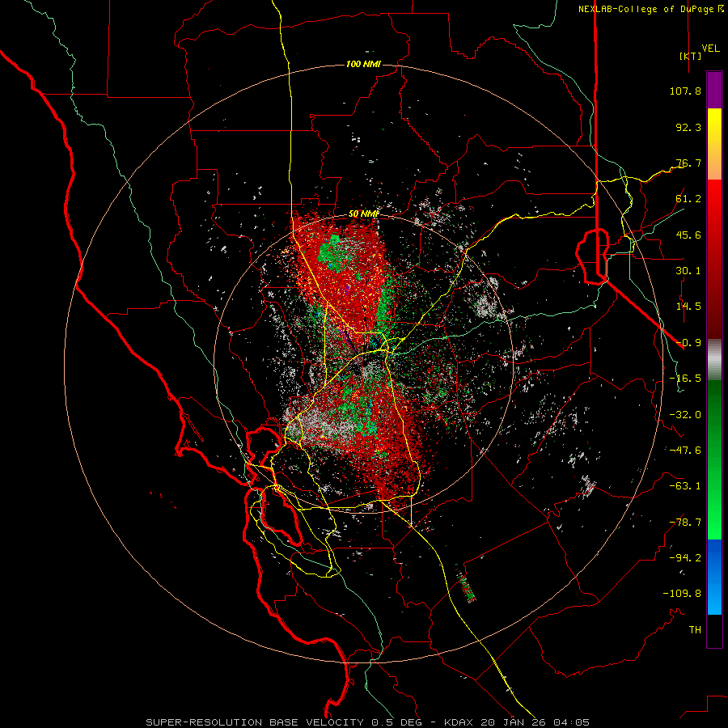Select the -78.7 legend value
Image resolution: width=728 pixels, height=728 pixels.
click(685, 523)
